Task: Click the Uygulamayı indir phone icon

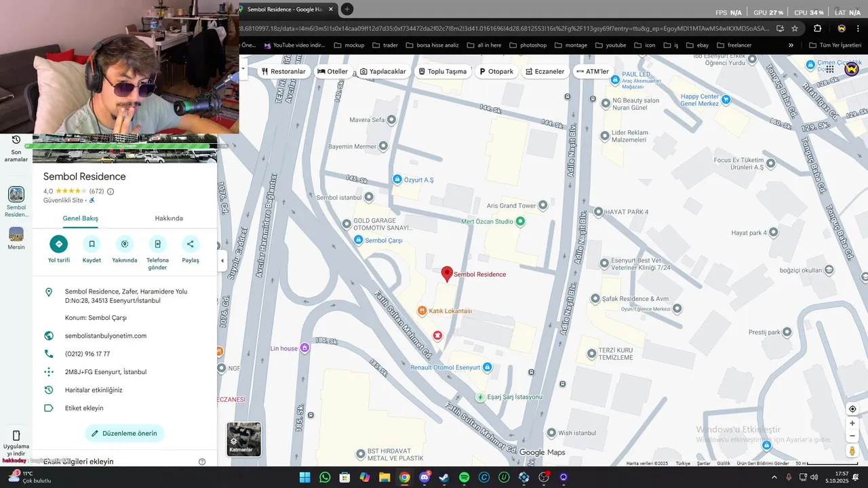Action: click(x=16, y=435)
